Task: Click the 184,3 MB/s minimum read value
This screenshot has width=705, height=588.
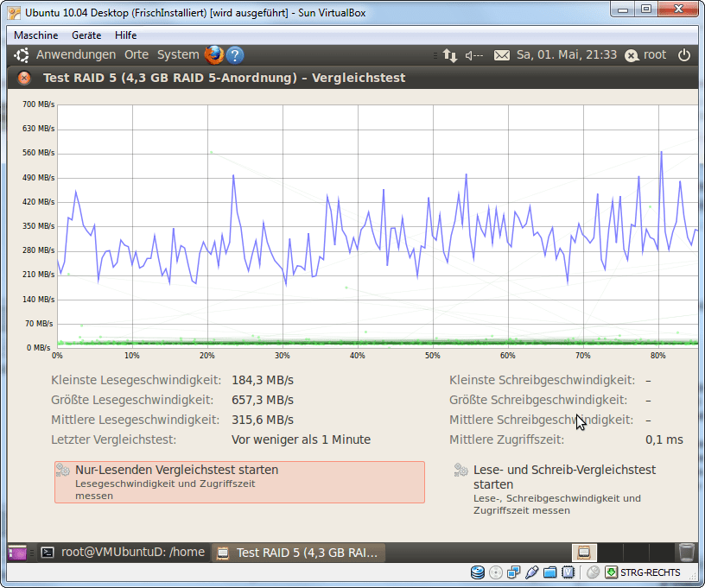Action: click(x=263, y=381)
